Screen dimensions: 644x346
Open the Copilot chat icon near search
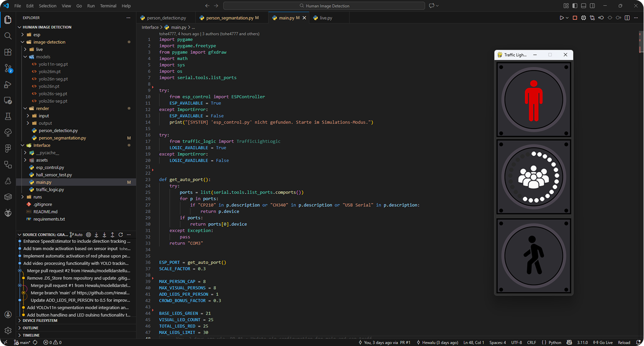(x=432, y=6)
